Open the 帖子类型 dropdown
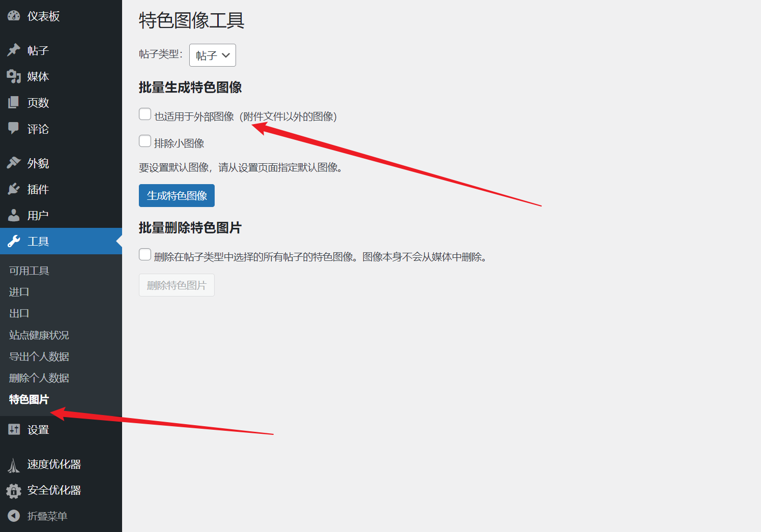Viewport: 761px width, 532px height. (212, 55)
